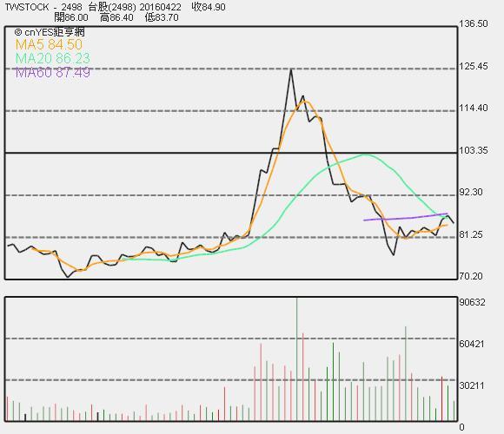Click the tallest green volume bar
The width and height of the screenshot is (504, 434).
296,359
